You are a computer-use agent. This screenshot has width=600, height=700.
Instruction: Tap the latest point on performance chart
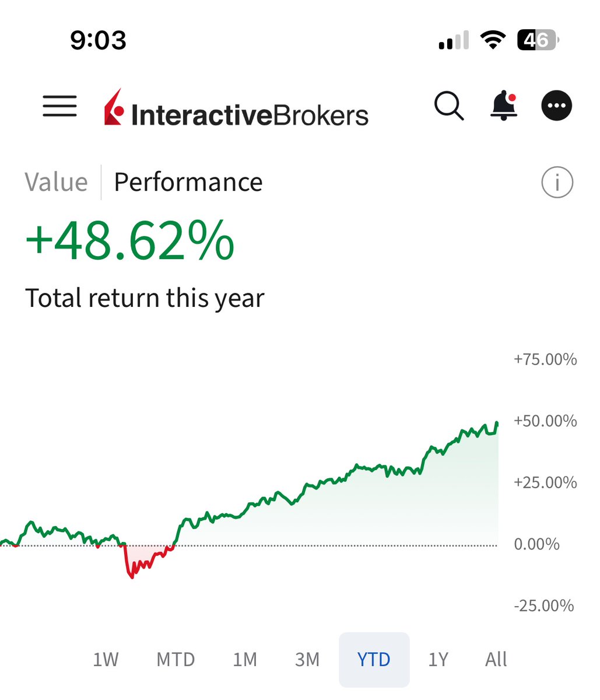pyautogui.click(x=497, y=423)
